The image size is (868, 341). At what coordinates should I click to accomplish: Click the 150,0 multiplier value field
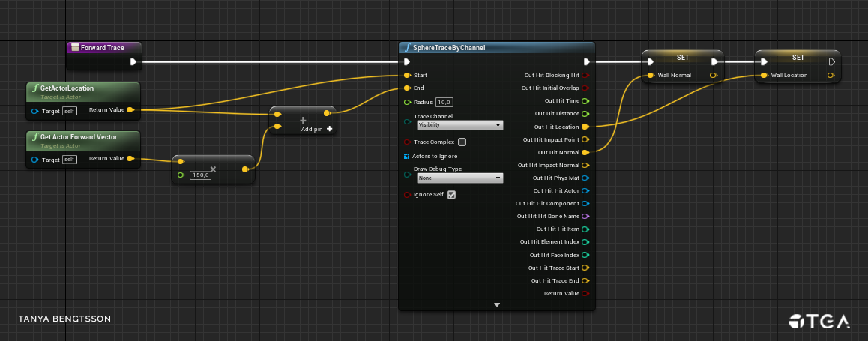point(200,175)
